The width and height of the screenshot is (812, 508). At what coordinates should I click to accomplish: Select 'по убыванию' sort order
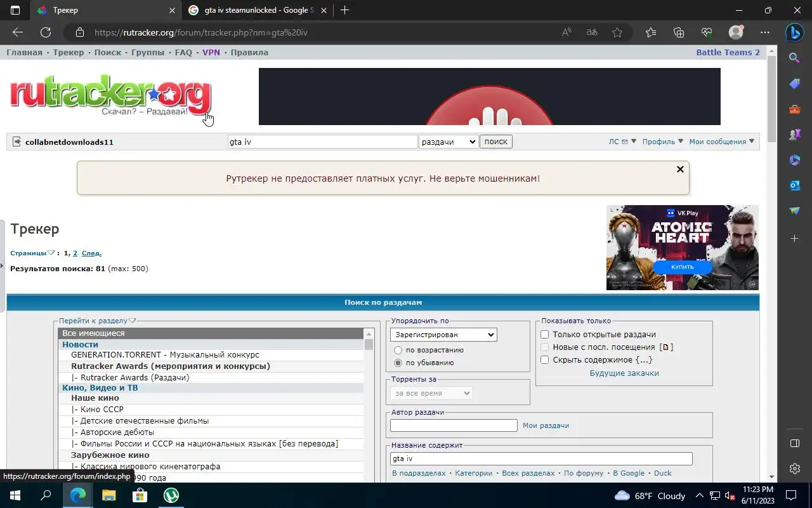tap(398, 363)
